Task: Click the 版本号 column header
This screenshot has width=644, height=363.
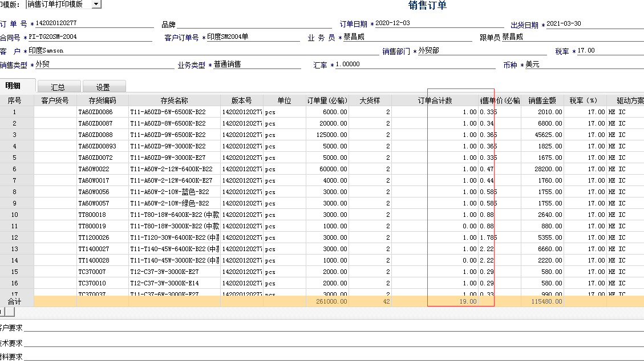Action: [x=241, y=100]
